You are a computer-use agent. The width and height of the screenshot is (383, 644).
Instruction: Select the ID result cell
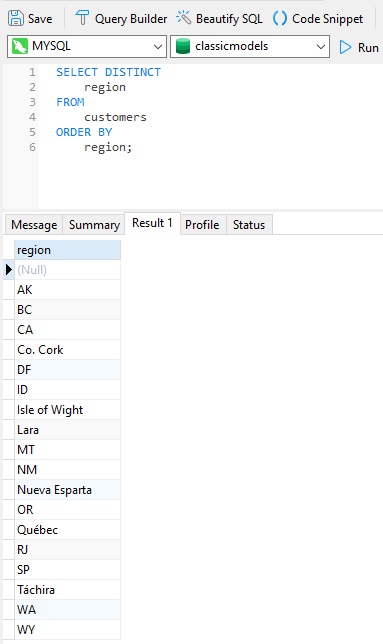pos(67,389)
